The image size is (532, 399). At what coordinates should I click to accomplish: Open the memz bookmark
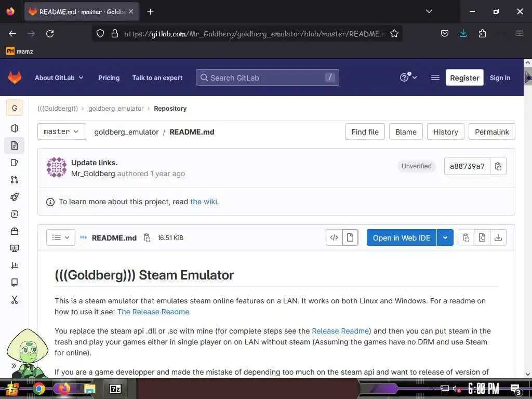click(20, 51)
